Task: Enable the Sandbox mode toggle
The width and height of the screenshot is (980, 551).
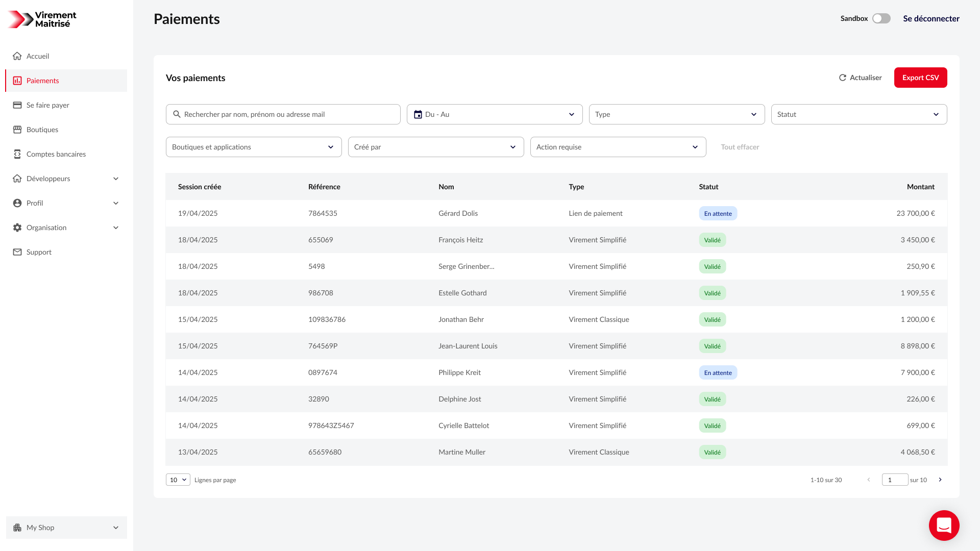Action: pyautogui.click(x=881, y=18)
